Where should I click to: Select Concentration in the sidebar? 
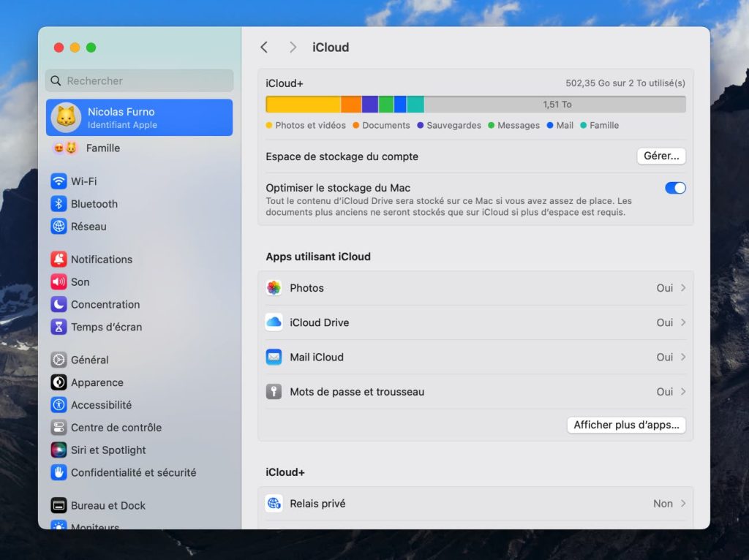pyautogui.click(x=140, y=304)
